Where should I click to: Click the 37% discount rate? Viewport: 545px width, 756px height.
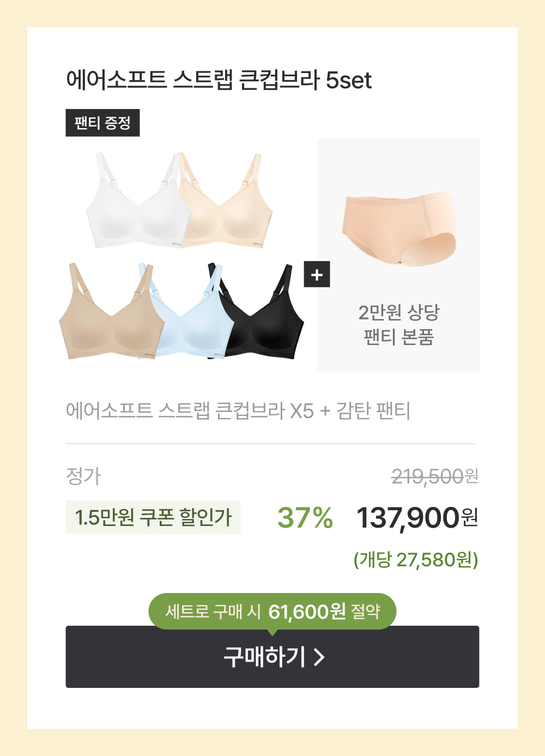click(305, 518)
